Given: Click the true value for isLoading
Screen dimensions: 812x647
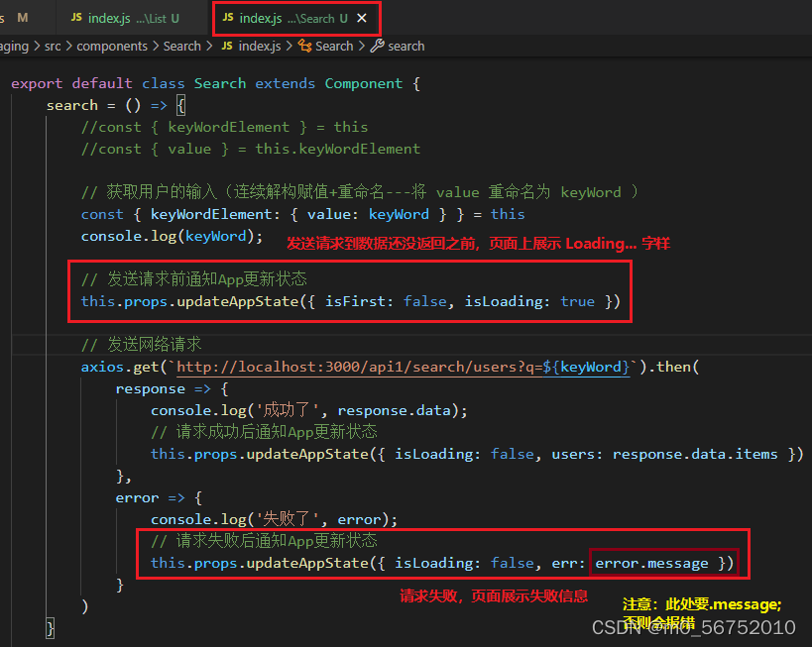Looking at the screenshot, I should [577, 301].
